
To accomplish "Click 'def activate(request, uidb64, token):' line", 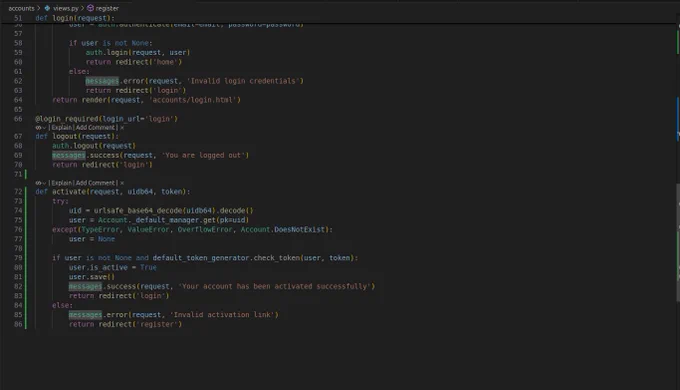I will point(113,192).
